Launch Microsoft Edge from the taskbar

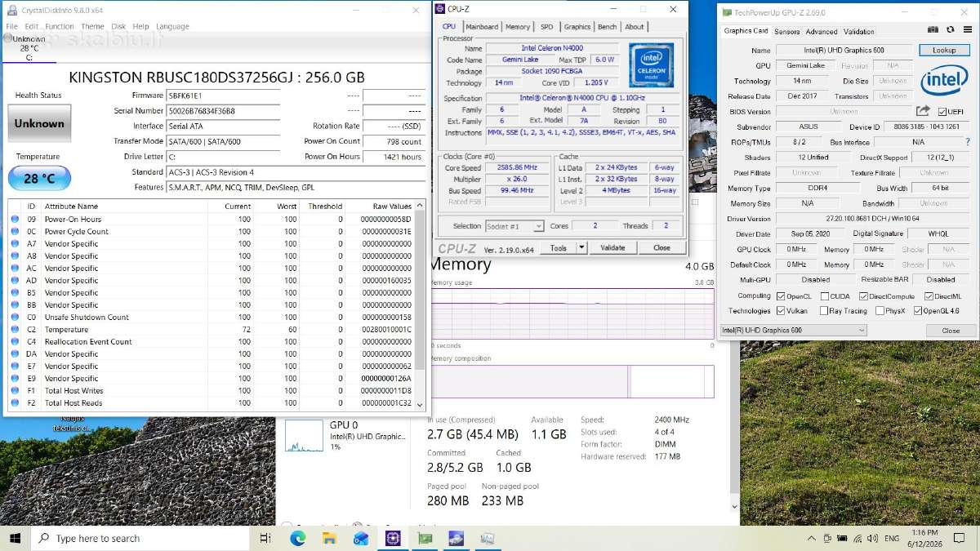tap(297, 538)
